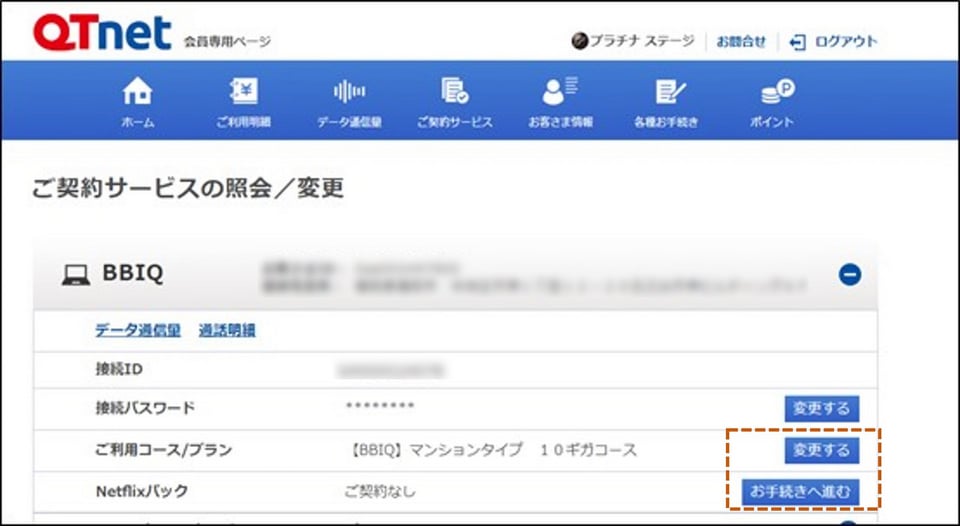Select the ホーム menu label

coord(137,122)
